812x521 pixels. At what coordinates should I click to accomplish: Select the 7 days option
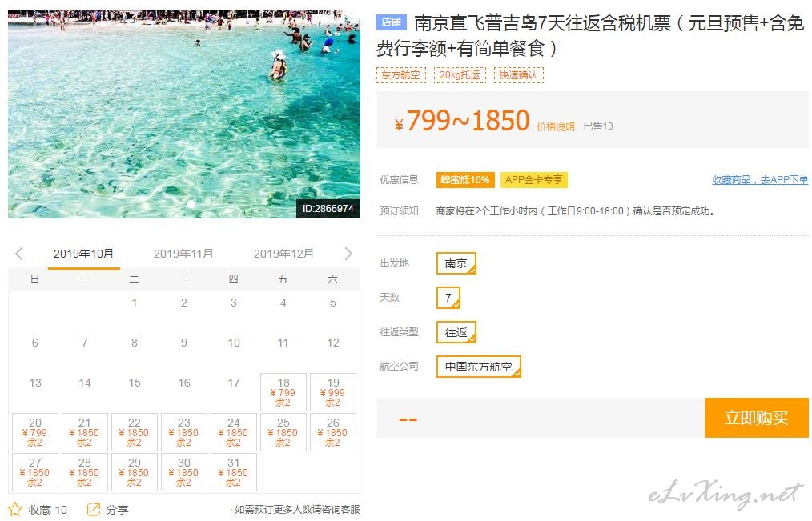(448, 298)
